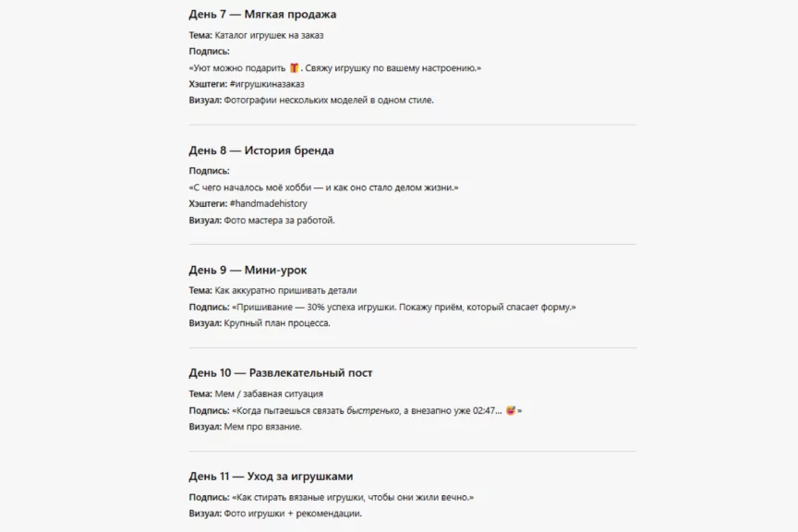This screenshot has height=532, width=798.
Task: Click the sleepy face emoji after 02:47
Action: pos(511,410)
